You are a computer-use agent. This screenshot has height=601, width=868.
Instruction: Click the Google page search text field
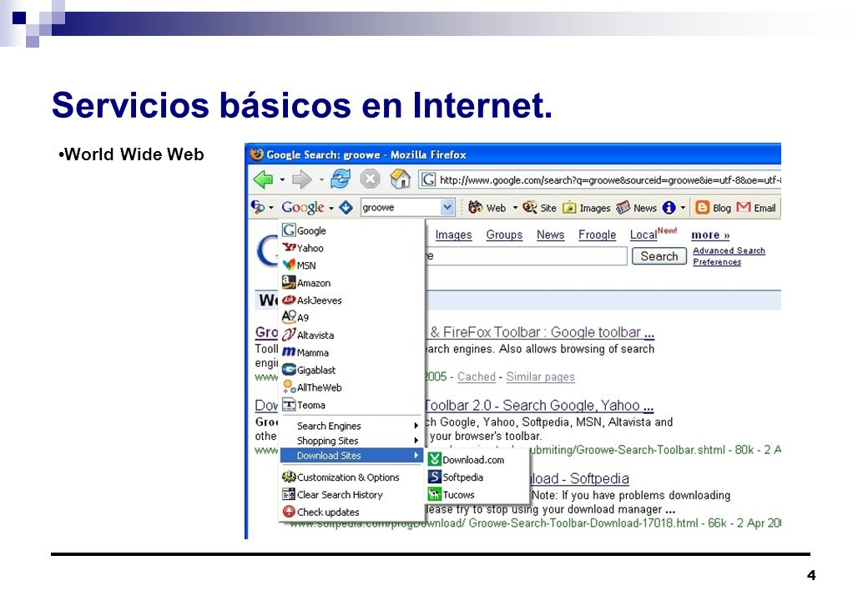(x=526, y=256)
